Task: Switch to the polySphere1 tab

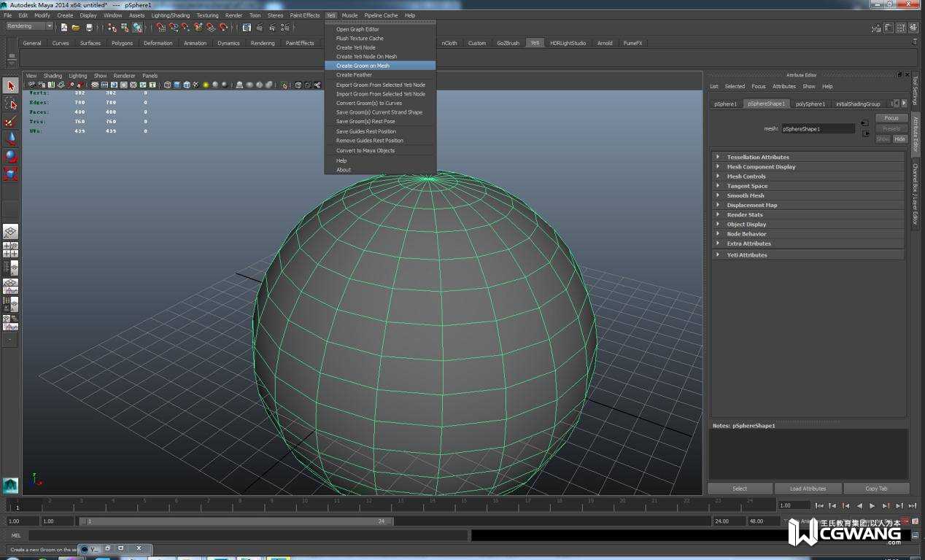Action: (810, 104)
